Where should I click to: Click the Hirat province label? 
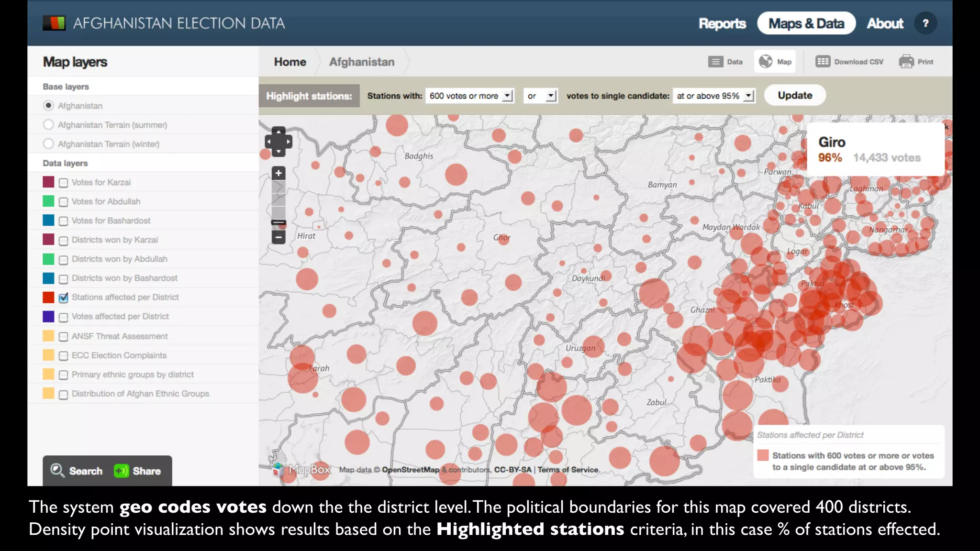click(x=306, y=236)
